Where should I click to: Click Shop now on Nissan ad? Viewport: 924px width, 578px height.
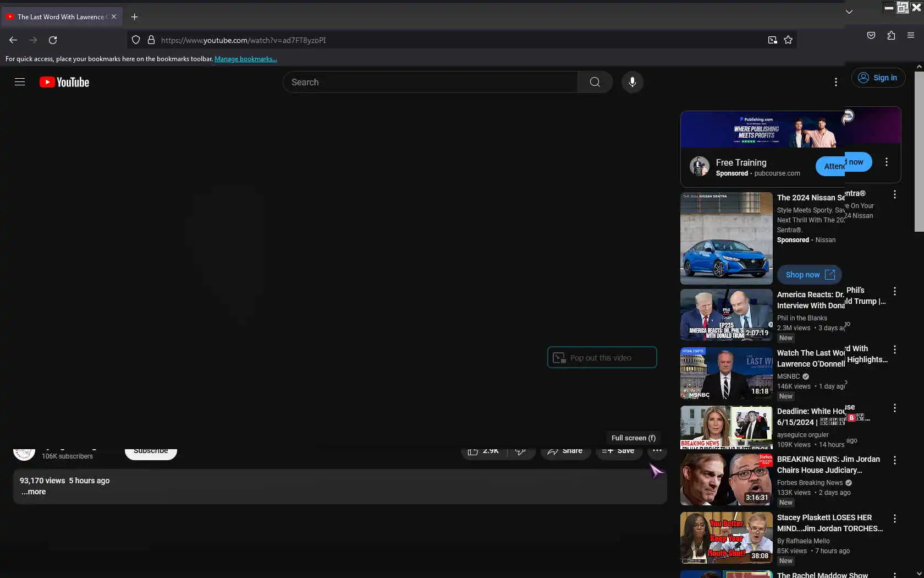pos(810,275)
